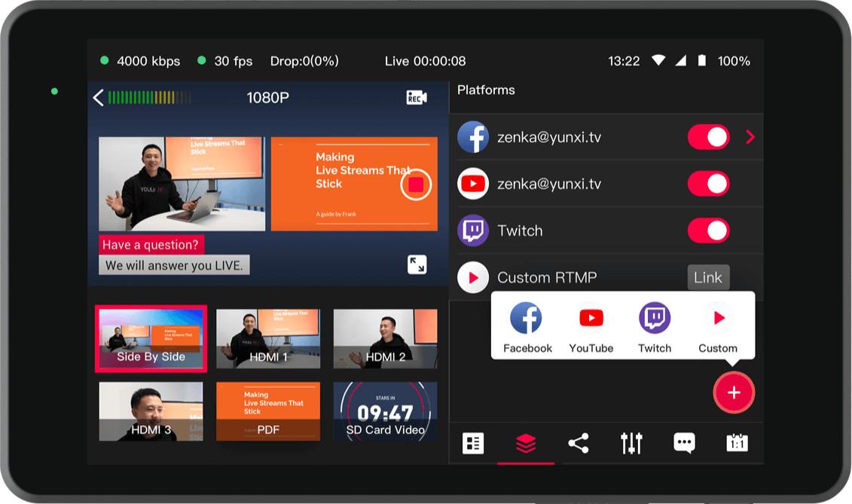Choose Custom in the add platform popup

pos(718,328)
